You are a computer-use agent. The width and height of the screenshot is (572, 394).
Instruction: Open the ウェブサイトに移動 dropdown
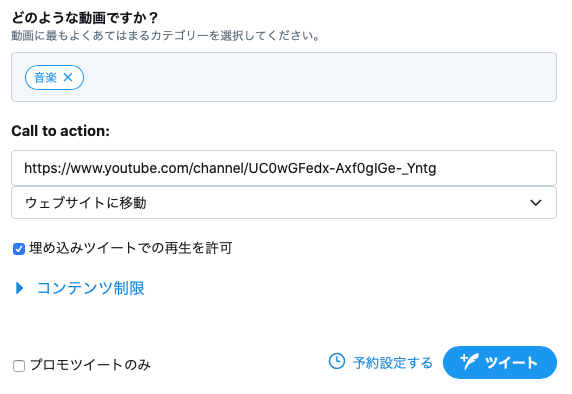tap(284, 203)
